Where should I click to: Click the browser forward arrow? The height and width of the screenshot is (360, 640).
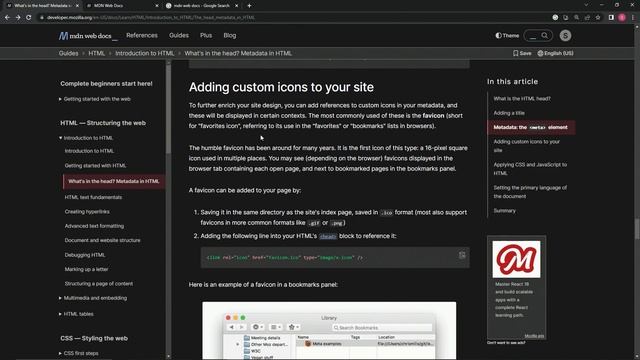click(x=18, y=18)
